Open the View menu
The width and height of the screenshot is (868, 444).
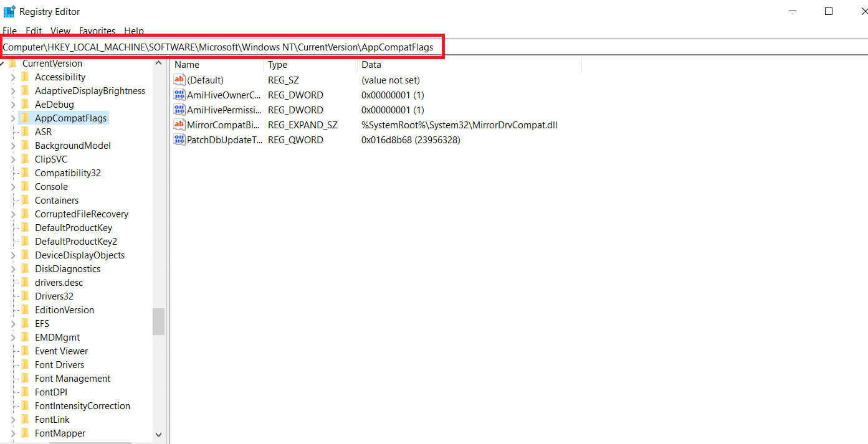60,31
